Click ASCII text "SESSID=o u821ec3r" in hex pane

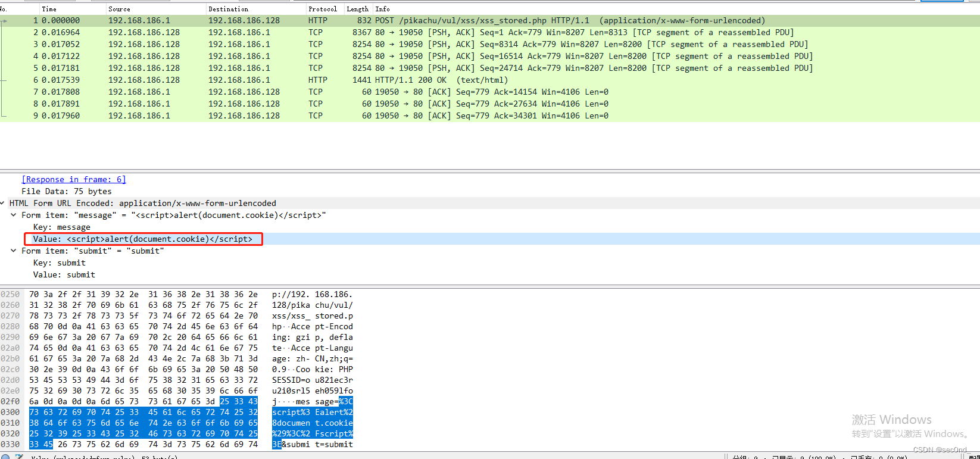[313, 380]
